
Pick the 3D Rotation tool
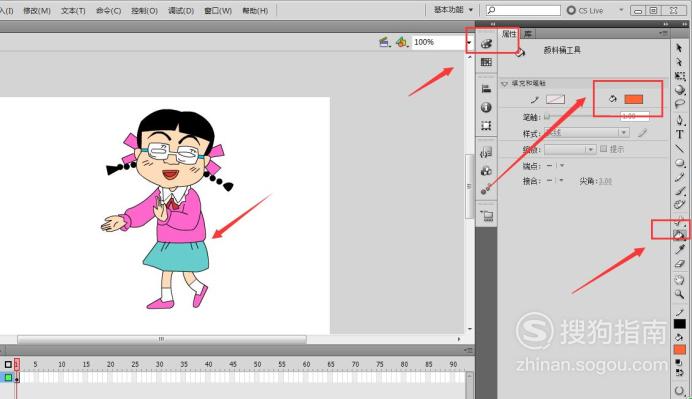click(680, 90)
